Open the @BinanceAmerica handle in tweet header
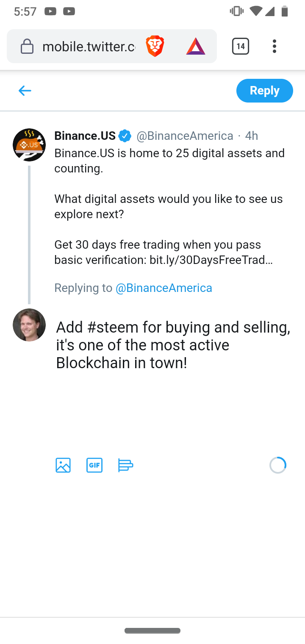Screen dimensions: 305x644 click(185, 136)
